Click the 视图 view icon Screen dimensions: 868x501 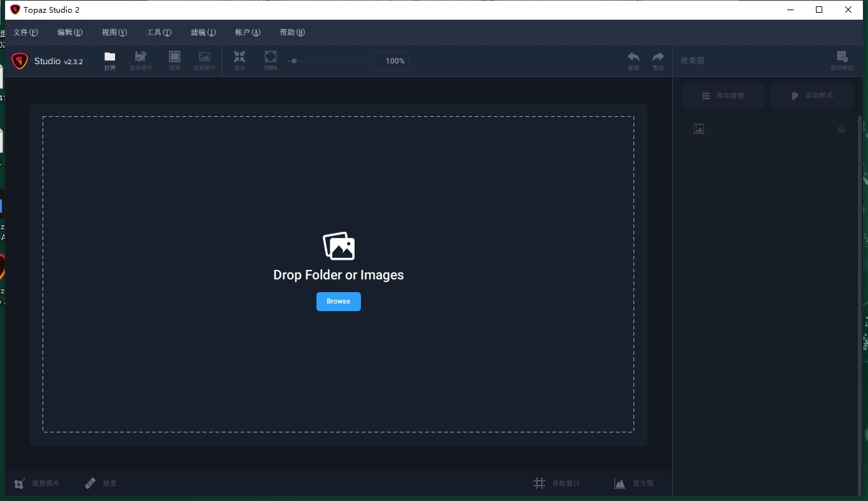pos(175,61)
